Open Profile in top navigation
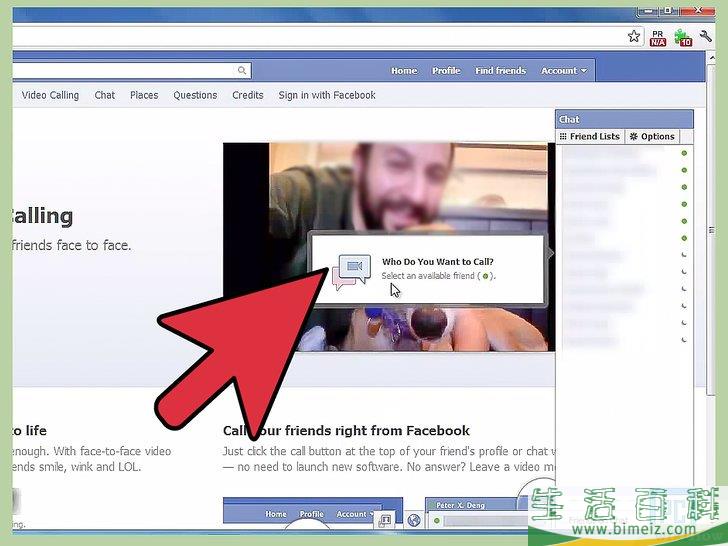Screen dimensions: 728x546 tap(446, 71)
